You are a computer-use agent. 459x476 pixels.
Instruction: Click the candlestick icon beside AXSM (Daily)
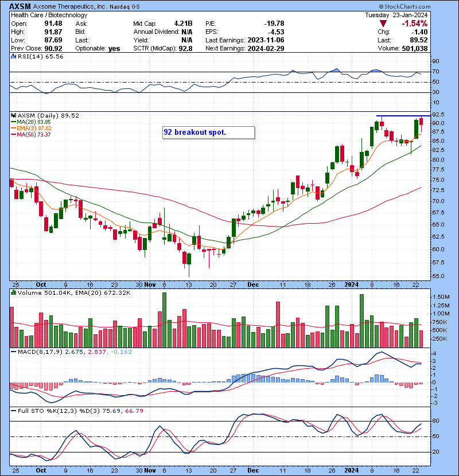[x=13, y=116]
